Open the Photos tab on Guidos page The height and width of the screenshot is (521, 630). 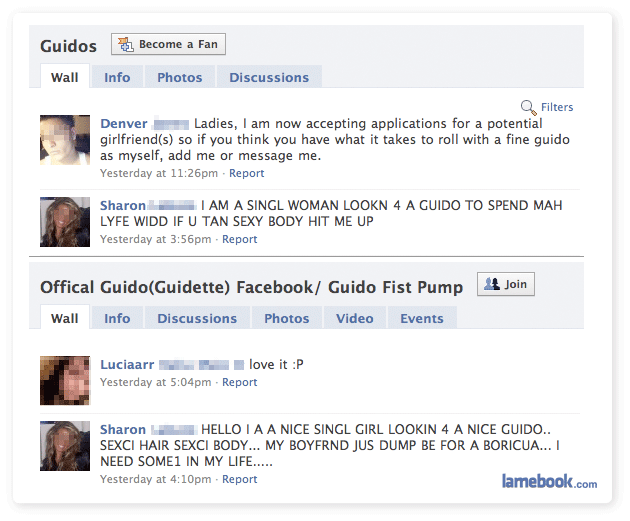pyautogui.click(x=180, y=77)
